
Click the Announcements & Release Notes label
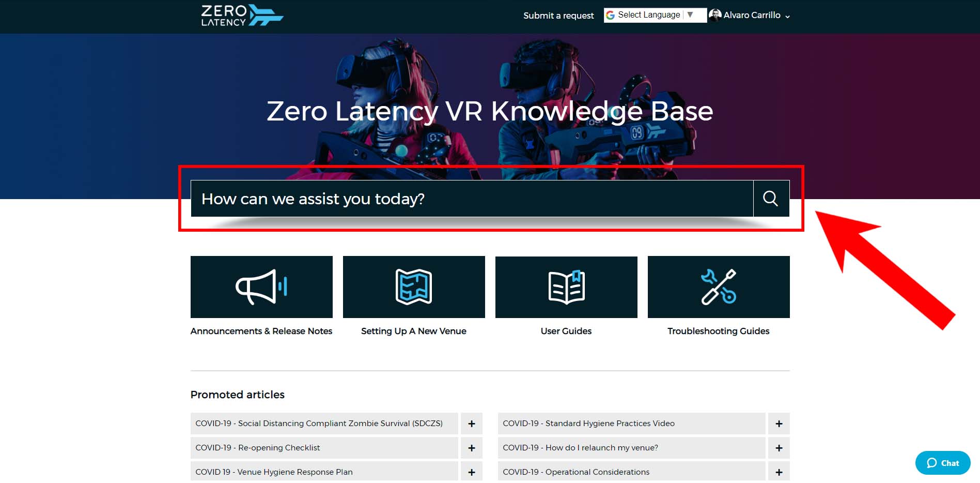click(x=261, y=331)
